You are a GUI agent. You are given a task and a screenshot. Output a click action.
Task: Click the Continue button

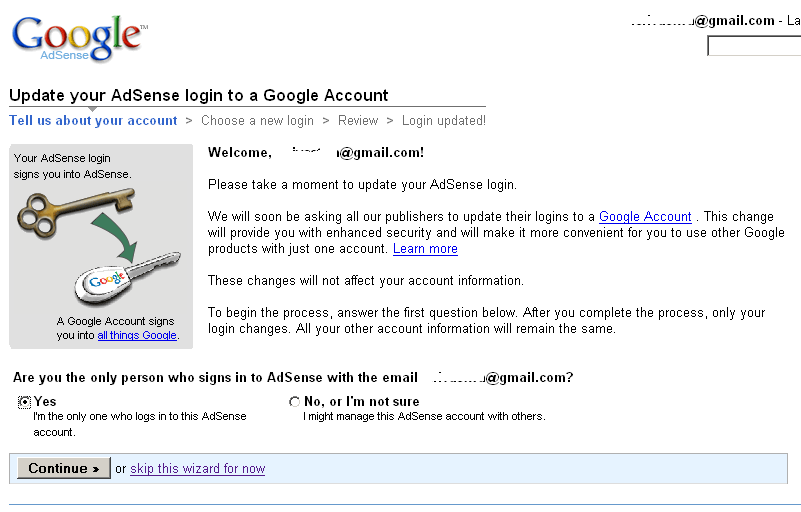tap(64, 468)
